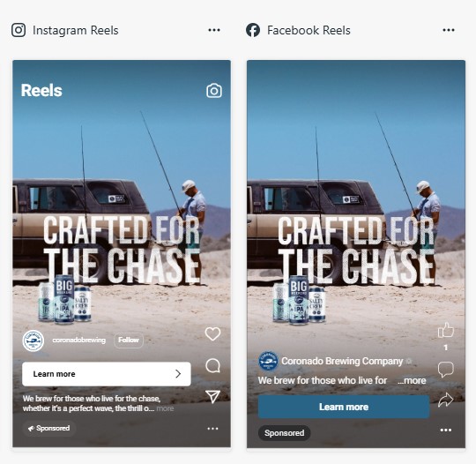Click coronadobrewing profile avatar on Instagram
Image resolution: width=476 pixels, height=464 pixels.
33,341
